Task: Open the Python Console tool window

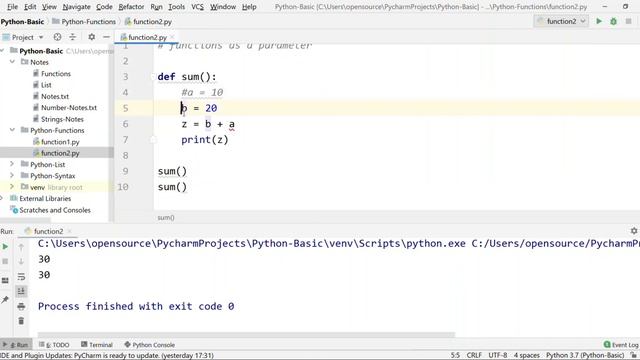Action: pyautogui.click(x=149, y=344)
